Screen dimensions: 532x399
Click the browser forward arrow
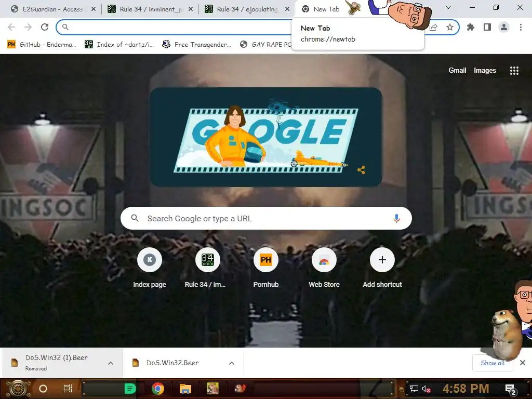click(x=28, y=27)
